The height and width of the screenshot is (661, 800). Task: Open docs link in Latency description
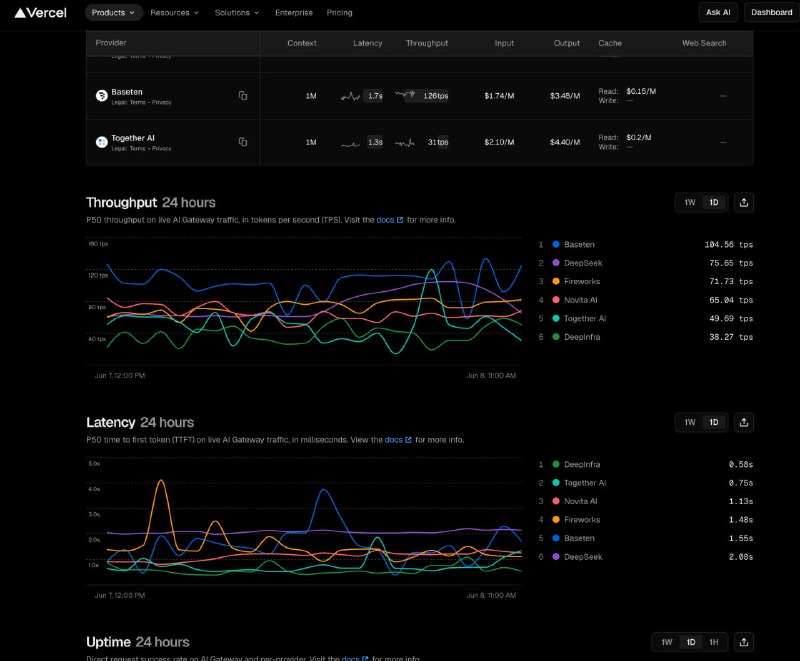(x=398, y=440)
